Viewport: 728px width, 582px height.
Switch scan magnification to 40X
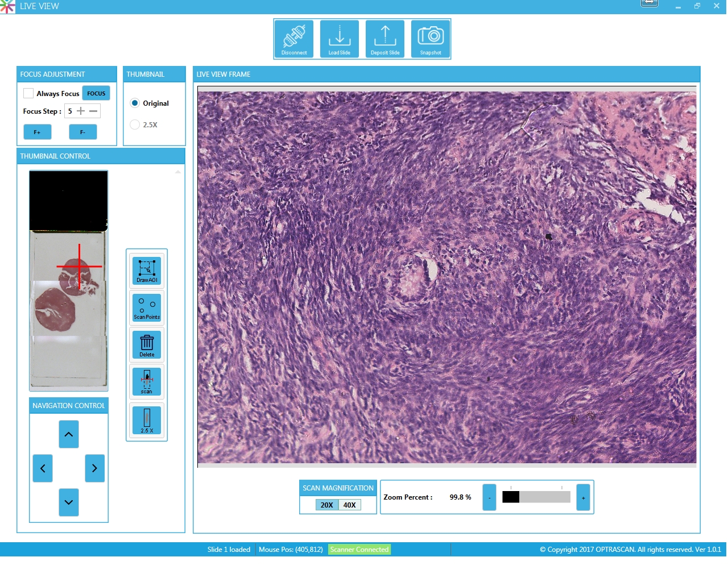pyautogui.click(x=350, y=505)
